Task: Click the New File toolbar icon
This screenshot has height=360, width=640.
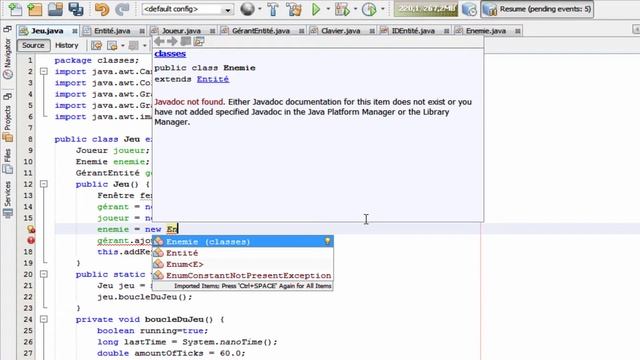Action: 15,9
